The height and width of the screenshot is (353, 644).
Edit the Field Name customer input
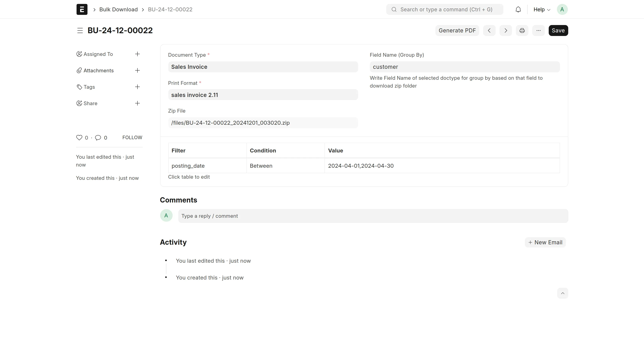coord(465,67)
